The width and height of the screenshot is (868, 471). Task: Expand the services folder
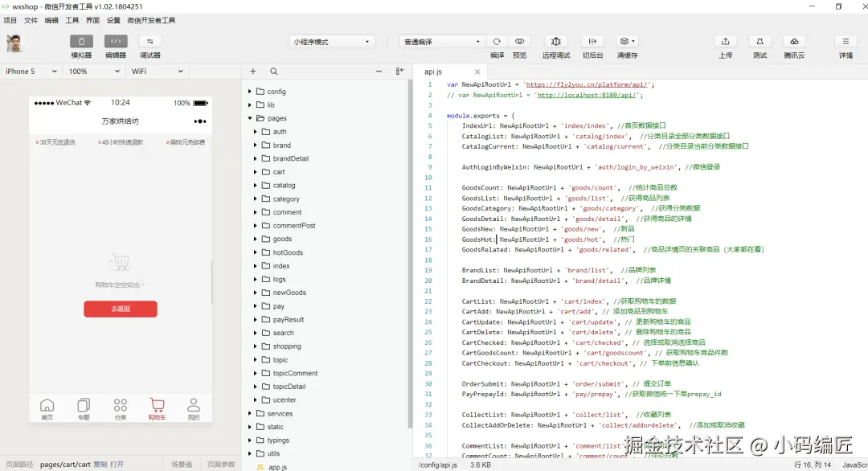click(x=250, y=413)
